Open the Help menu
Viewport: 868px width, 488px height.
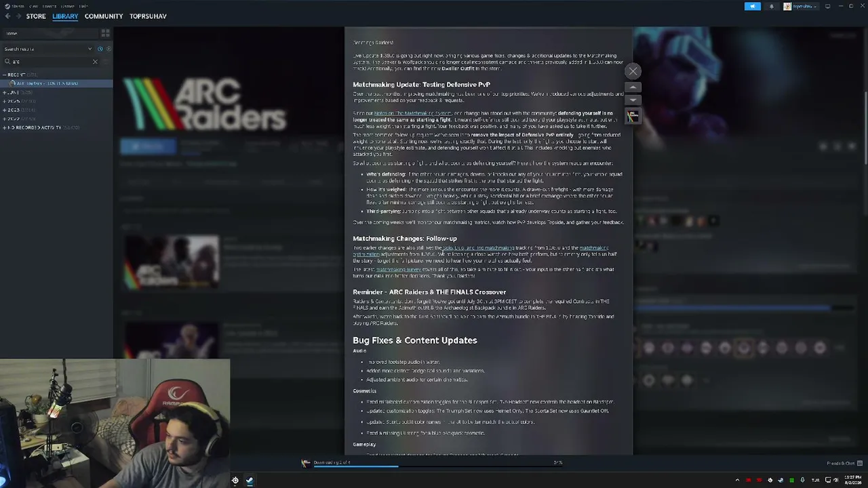click(x=83, y=6)
